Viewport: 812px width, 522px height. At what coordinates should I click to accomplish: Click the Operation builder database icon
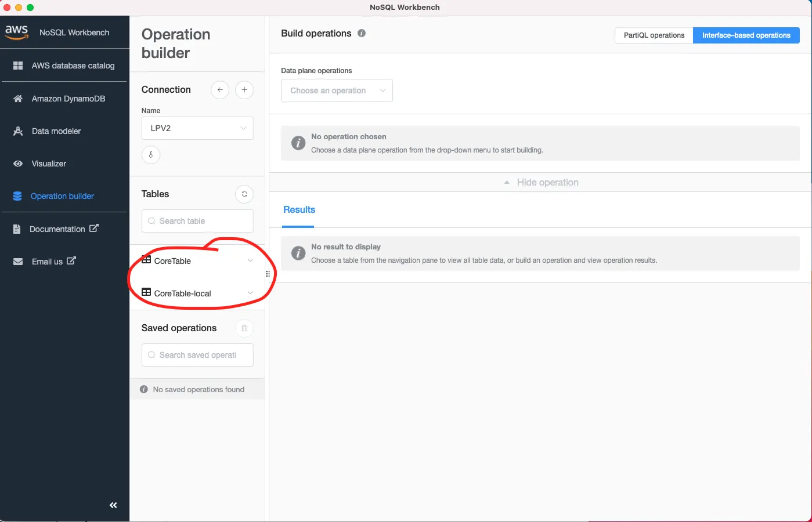coord(17,196)
